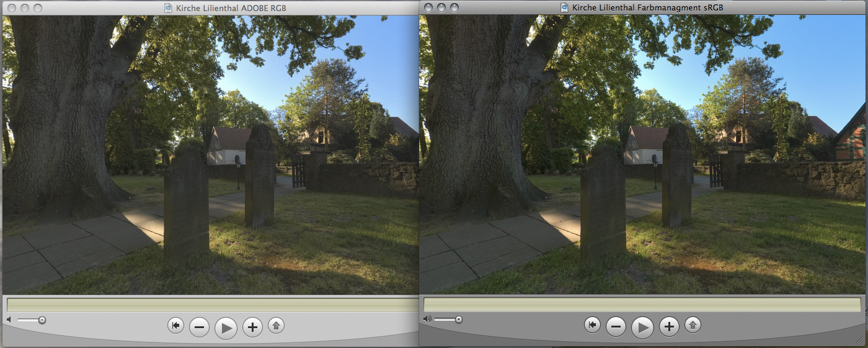Zoom out in the ADOBE RGB panorama
Viewport: 868px width, 348px height.
point(199,326)
